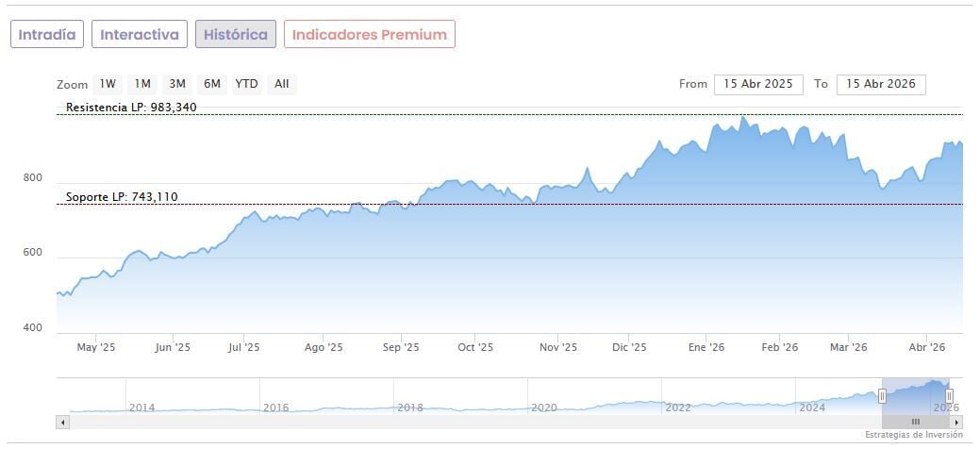Click the Estrategias de Inversión credit link
Screen dimensions: 980x449
tap(913, 435)
